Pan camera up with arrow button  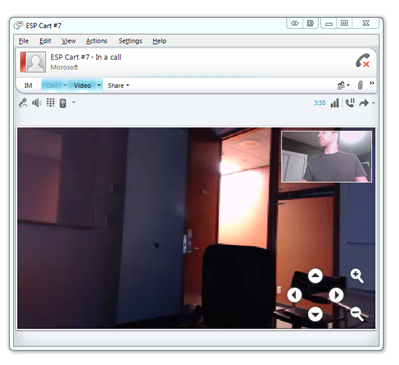pos(315,276)
